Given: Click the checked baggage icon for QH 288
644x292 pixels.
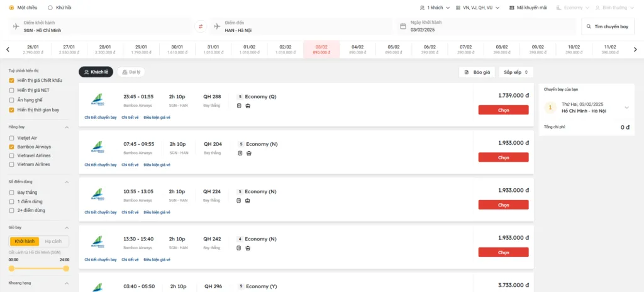Looking at the screenshot, I should (247, 106).
